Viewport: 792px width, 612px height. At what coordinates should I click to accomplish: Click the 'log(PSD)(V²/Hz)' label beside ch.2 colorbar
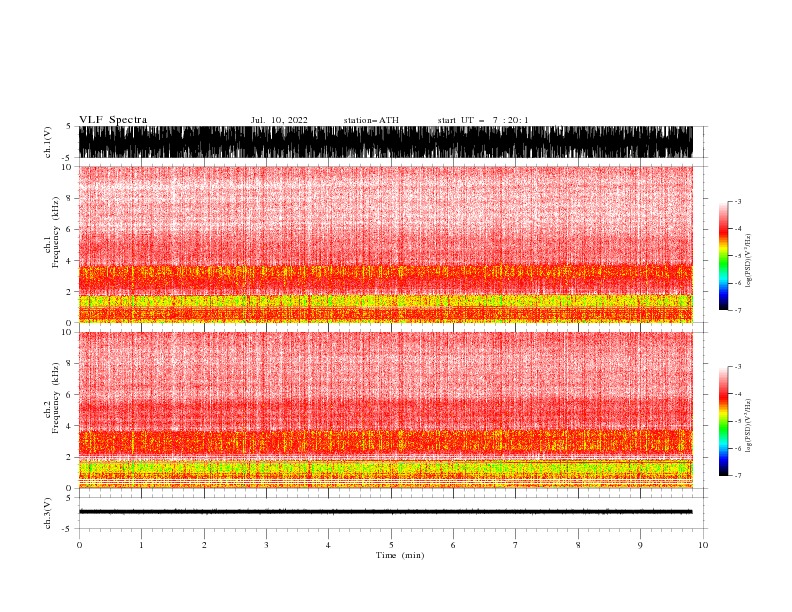[748, 426]
